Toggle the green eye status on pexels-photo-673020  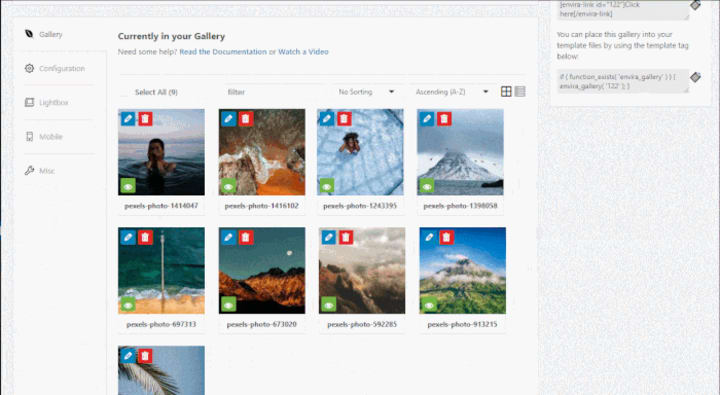[x=228, y=305]
